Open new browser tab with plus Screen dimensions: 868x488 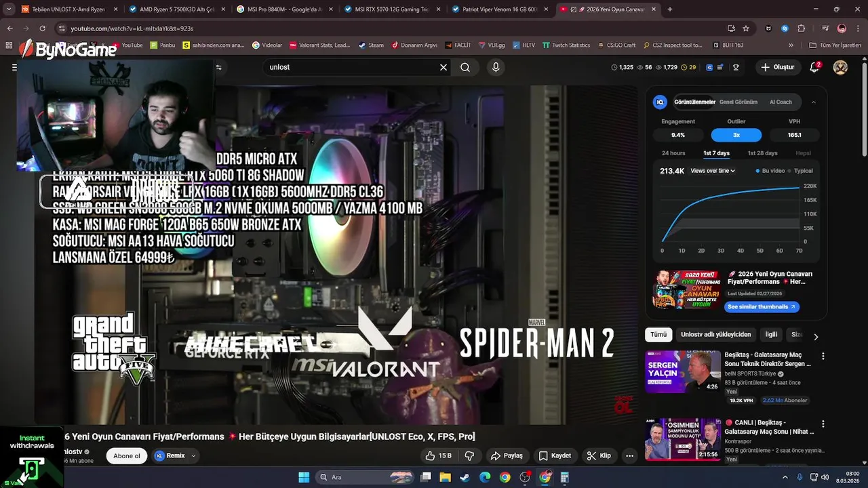(670, 9)
